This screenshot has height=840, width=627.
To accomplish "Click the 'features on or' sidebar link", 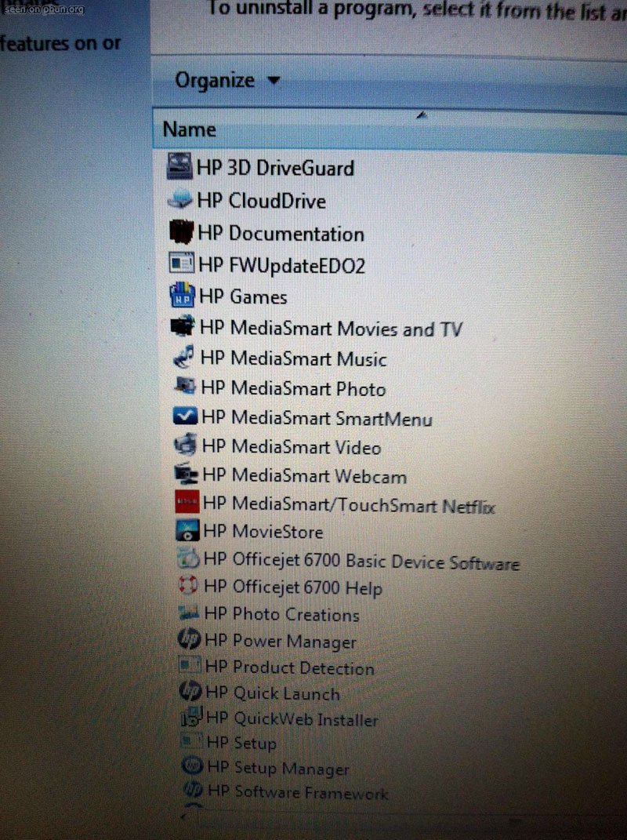I will pyautogui.click(x=60, y=43).
